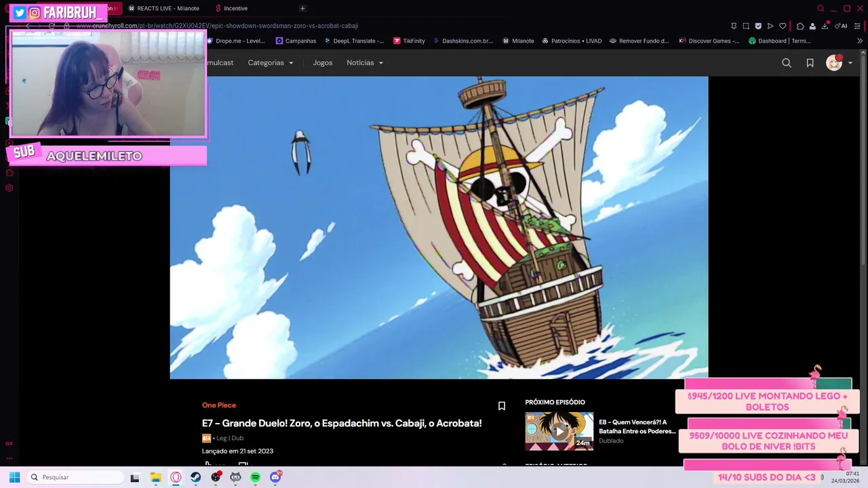This screenshot has height=488, width=868.
Task: Click the PRÓXIMO EPISÓDIO heading
Action: 555,402
